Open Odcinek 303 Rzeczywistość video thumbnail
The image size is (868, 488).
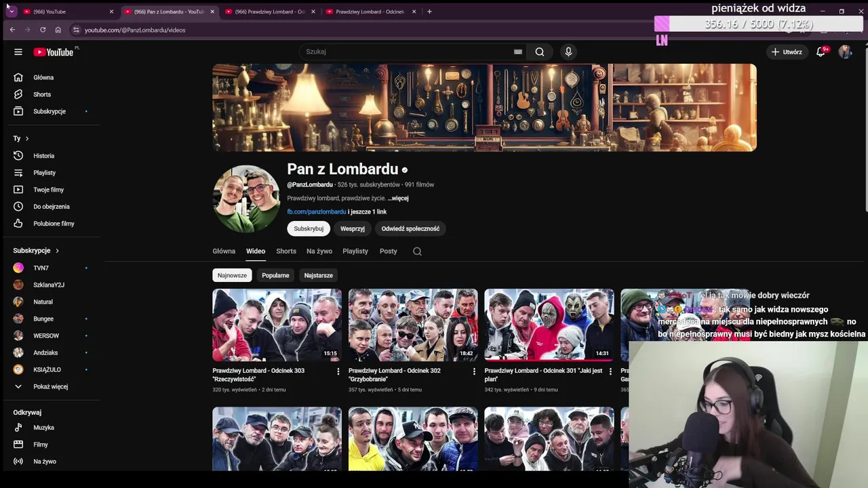pyautogui.click(x=277, y=325)
